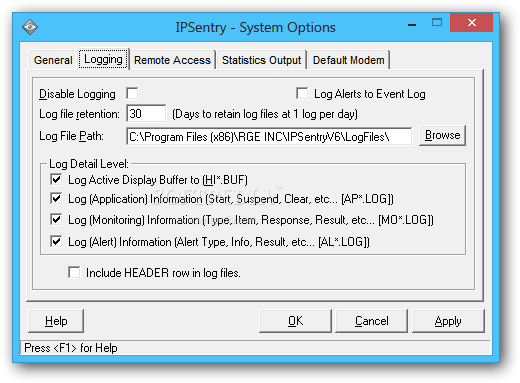Toggle Log (Application) Information checkbox
Viewport: 520px width, 383px height.
tap(56, 198)
